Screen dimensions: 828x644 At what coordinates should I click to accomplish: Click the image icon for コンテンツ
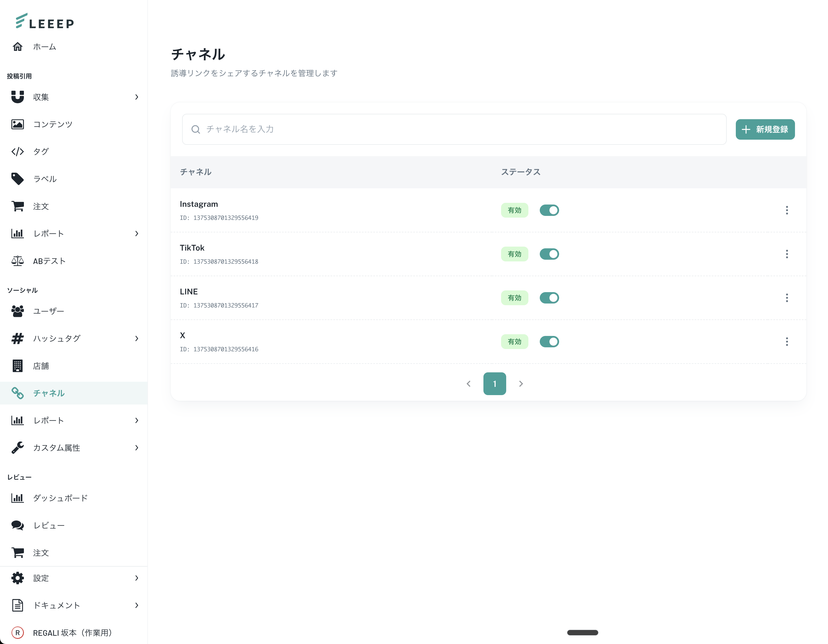[x=17, y=124]
